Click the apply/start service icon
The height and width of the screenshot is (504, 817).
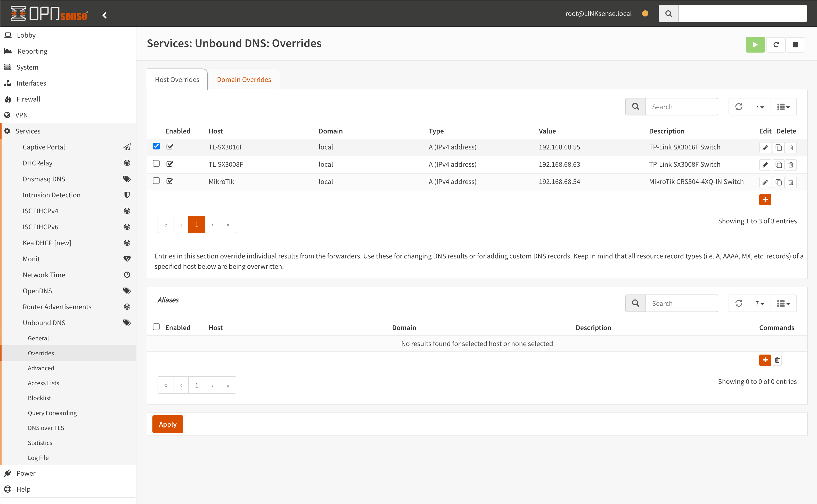pos(755,44)
